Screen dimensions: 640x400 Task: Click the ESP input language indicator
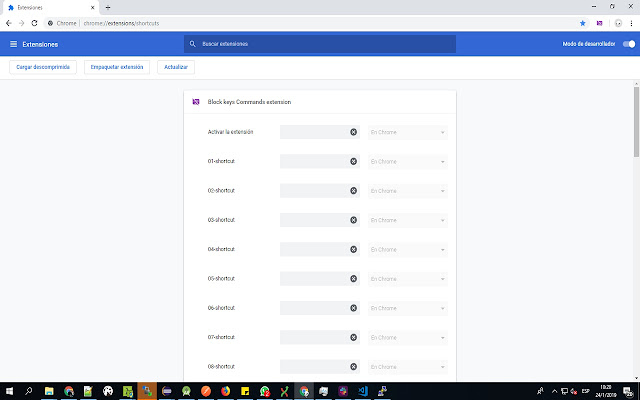[x=586, y=391]
